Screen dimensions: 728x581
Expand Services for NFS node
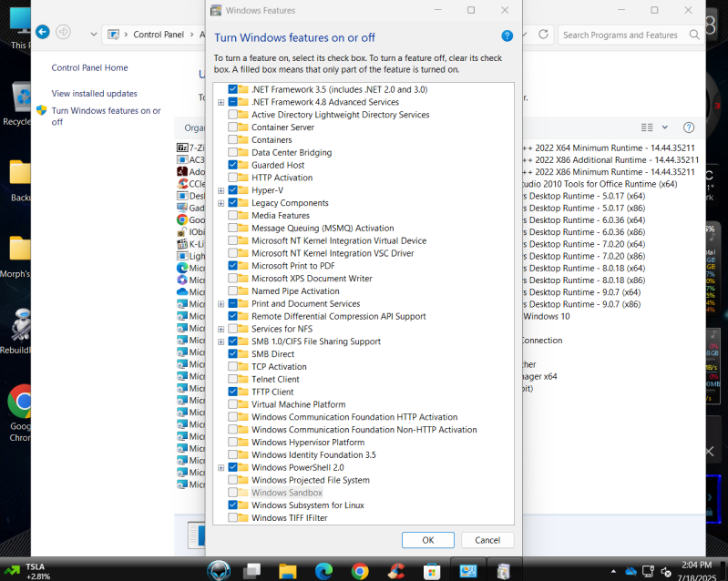tap(221, 330)
